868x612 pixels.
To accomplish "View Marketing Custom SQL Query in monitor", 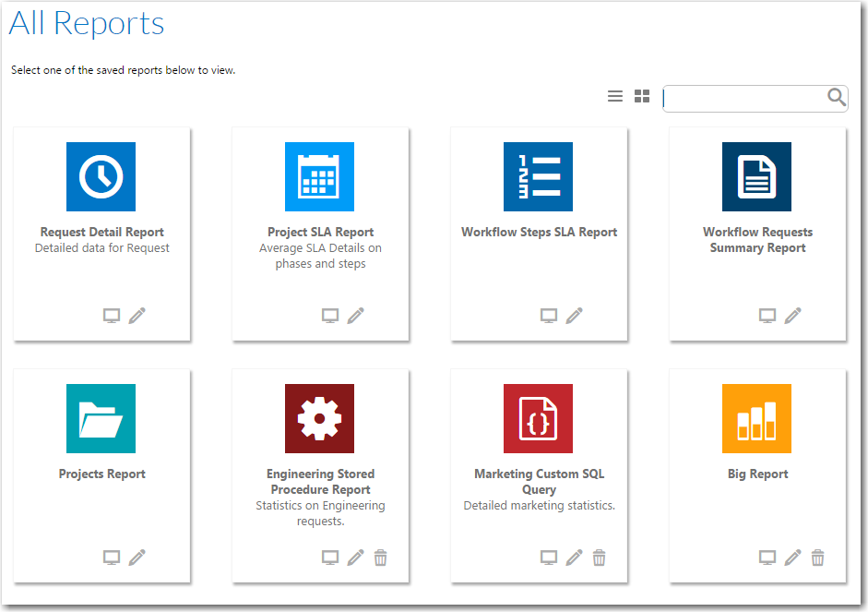I will (549, 558).
